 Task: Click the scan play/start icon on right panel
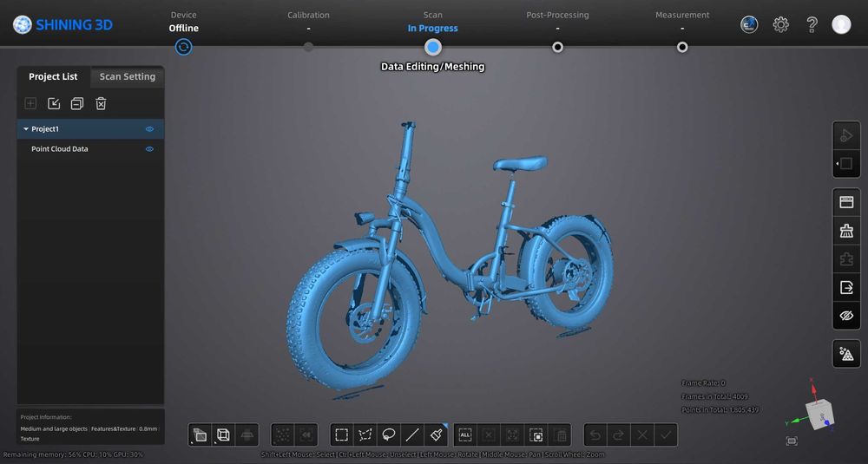pos(846,135)
